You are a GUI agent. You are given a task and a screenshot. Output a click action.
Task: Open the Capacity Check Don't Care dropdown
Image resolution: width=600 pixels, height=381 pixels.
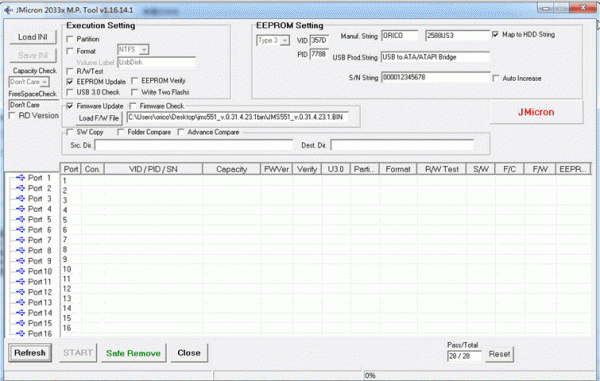45,82
